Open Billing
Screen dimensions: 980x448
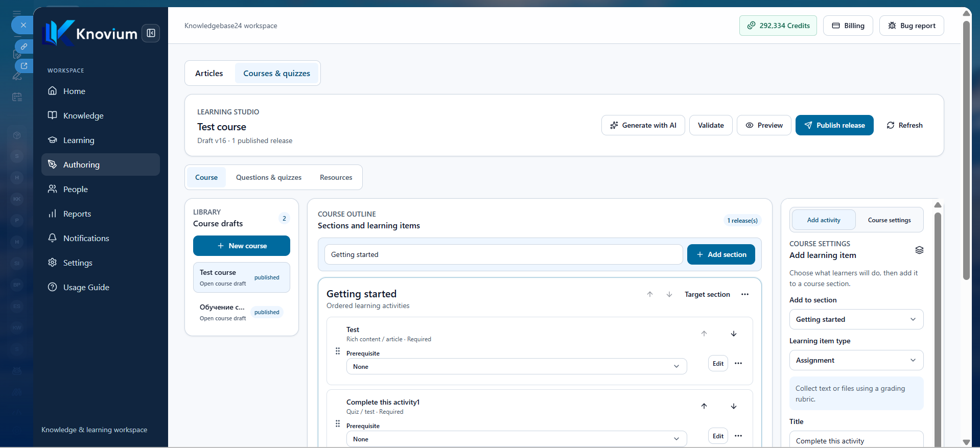(848, 26)
